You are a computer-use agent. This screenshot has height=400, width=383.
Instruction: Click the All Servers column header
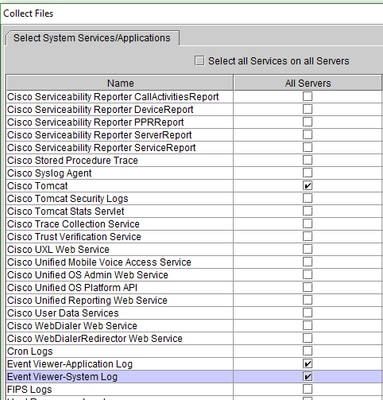click(x=308, y=83)
